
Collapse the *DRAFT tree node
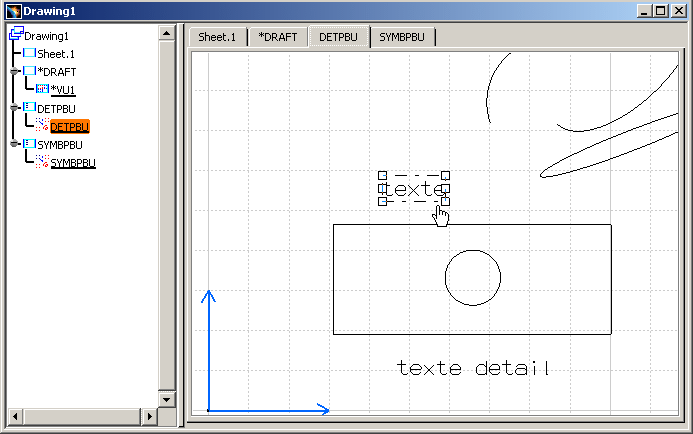pyautogui.click(x=13, y=72)
